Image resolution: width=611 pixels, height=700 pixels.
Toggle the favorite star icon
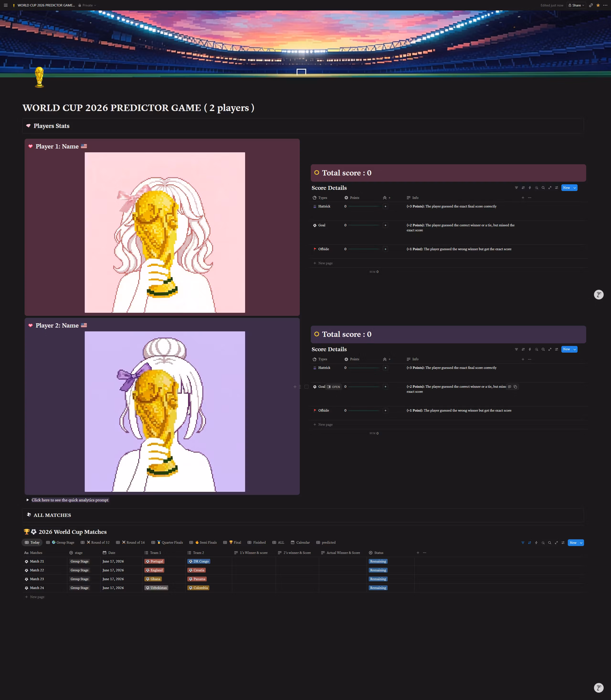(x=598, y=5)
